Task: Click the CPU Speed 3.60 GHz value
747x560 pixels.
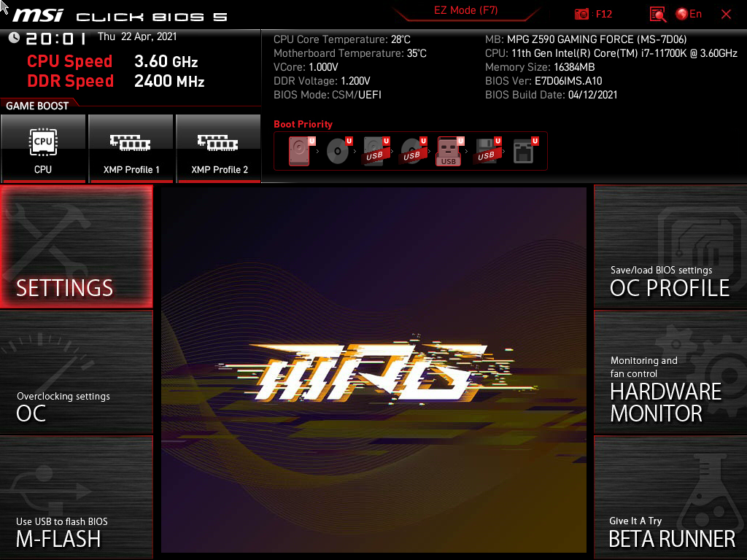Action: (x=166, y=61)
